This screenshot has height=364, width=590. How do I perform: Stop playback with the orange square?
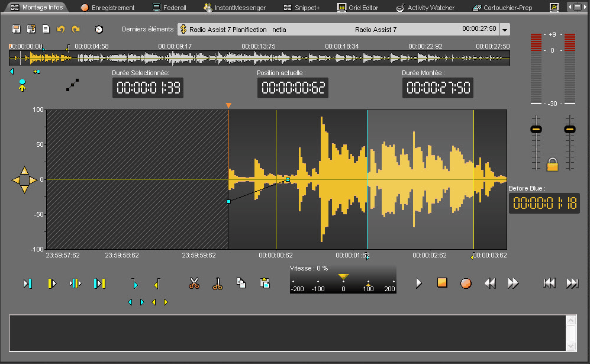(442, 283)
